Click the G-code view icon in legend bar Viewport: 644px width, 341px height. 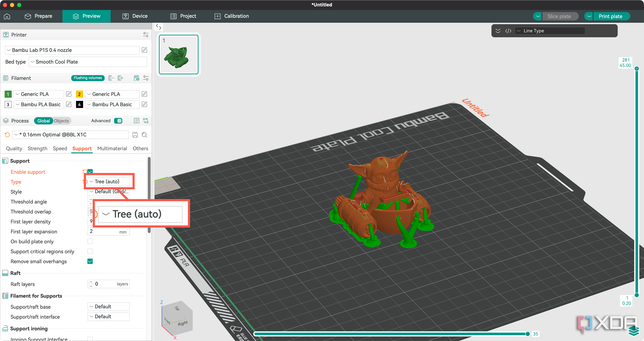click(x=508, y=31)
